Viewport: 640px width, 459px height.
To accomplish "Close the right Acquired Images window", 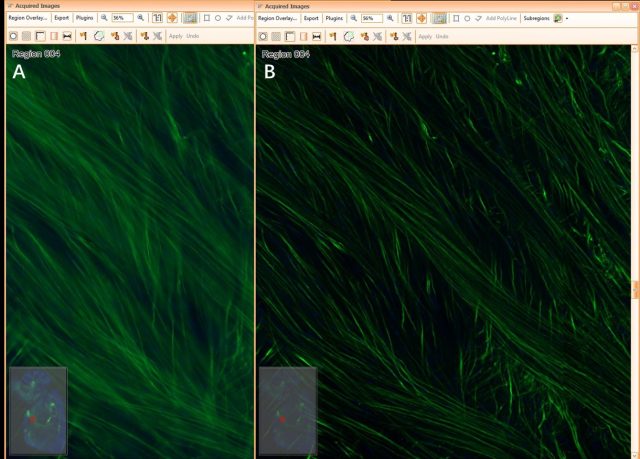I will click(635, 6).
